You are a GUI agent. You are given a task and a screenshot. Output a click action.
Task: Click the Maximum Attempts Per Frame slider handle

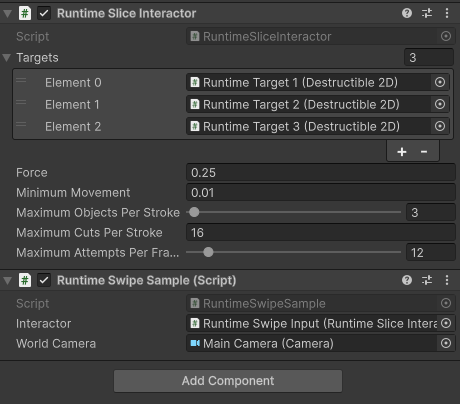pos(208,252)
